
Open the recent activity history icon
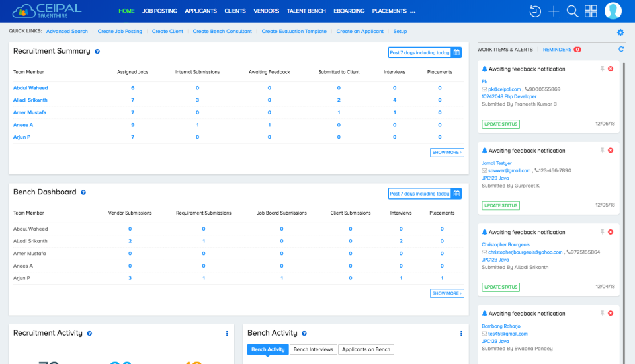536,11
